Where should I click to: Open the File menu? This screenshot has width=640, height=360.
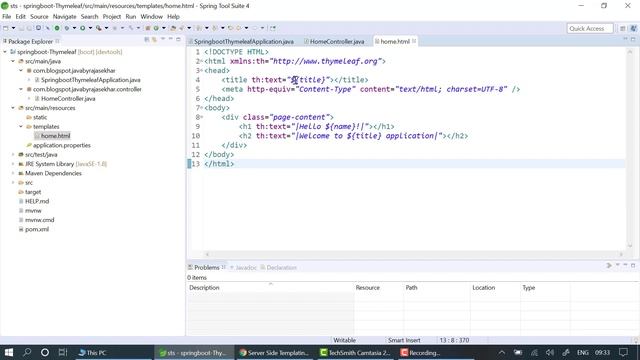tap(7, 17)
